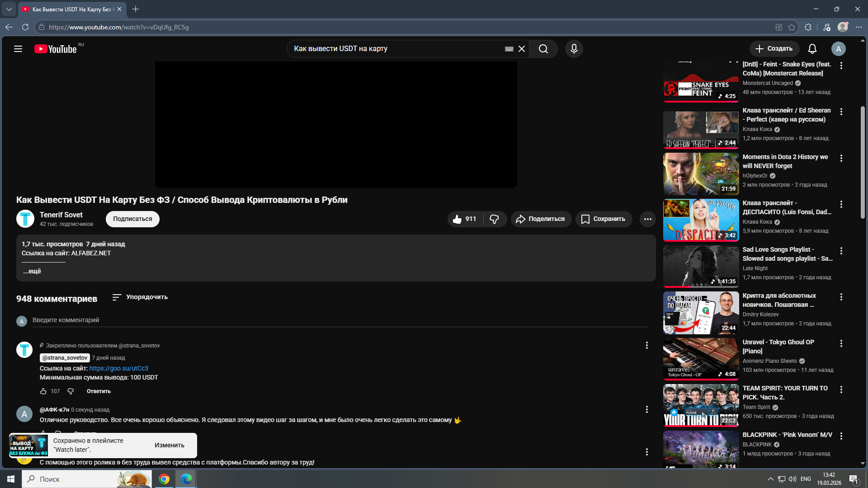Click the microphone voice search icon
The width and height of the screenshot is (868, 488).
[574, 49]
